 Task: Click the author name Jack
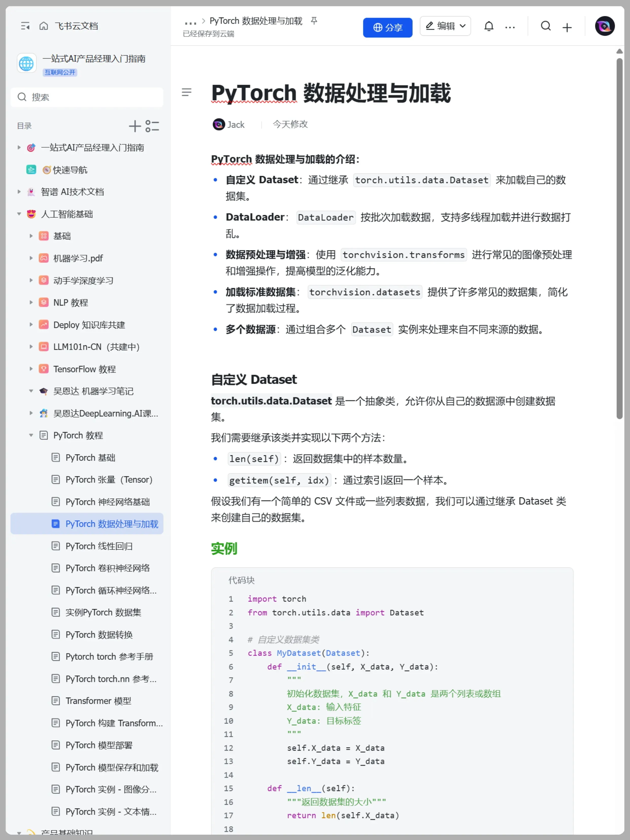pos(236,124)
